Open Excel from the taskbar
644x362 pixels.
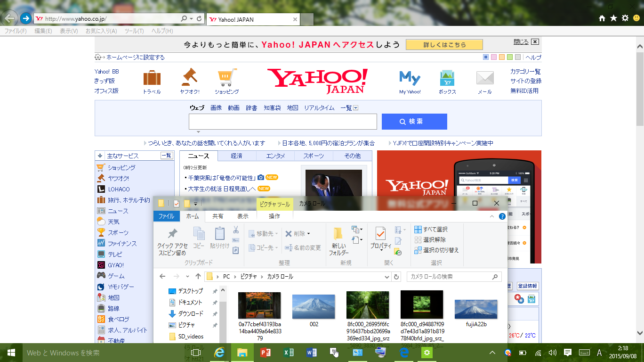[x=289, y=352]
